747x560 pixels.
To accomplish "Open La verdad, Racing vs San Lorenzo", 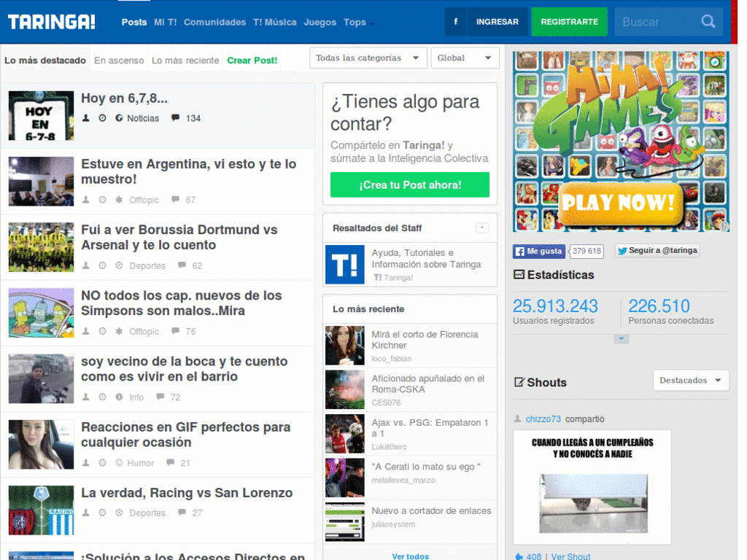I will click(x=187, y=492).
